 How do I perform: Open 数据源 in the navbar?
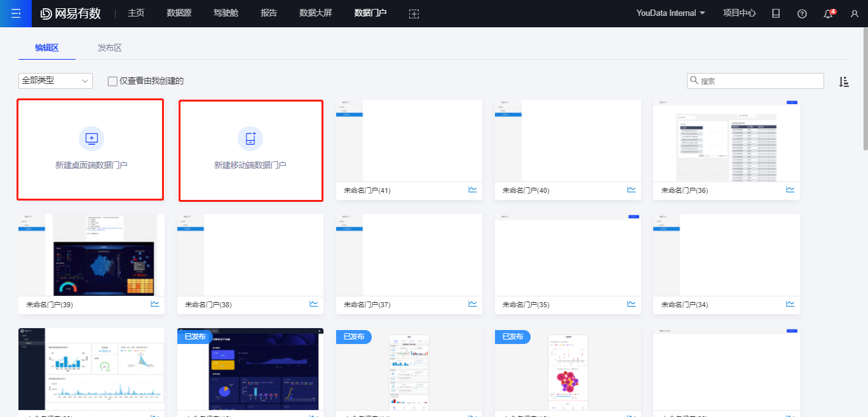tap(179, 13)
